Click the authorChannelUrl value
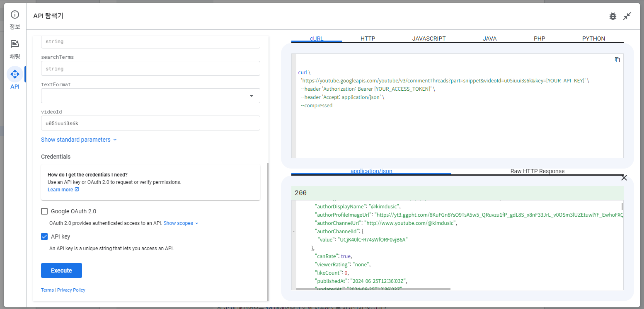 pyautogui.click(x=410, y=223)
